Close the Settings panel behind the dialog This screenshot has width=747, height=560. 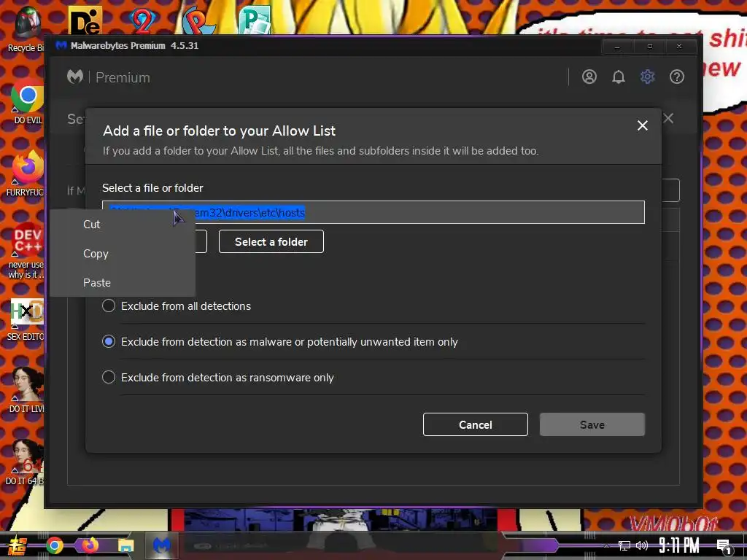coord(668,118)
